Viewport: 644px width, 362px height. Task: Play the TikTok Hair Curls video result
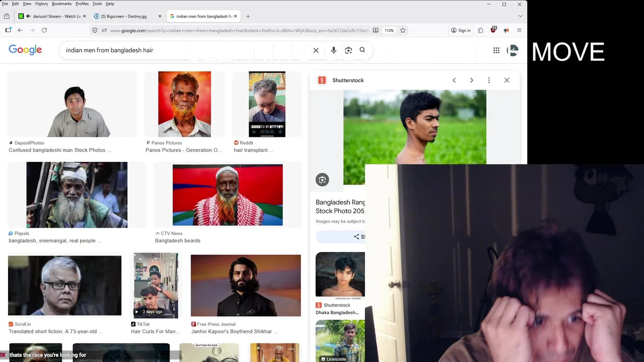pos(156,286)
